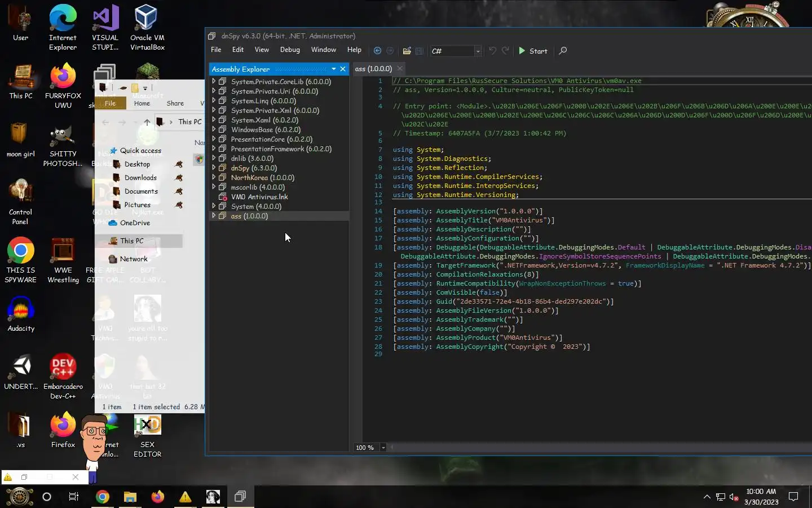812x508 pixels.
Task: Expand the WindowsBase (6.0.2.0) node
Action: (x=214, y=129)
